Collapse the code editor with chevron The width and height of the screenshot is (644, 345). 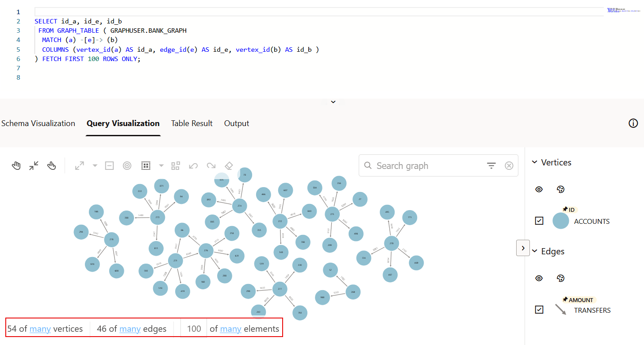click(333, 102)
